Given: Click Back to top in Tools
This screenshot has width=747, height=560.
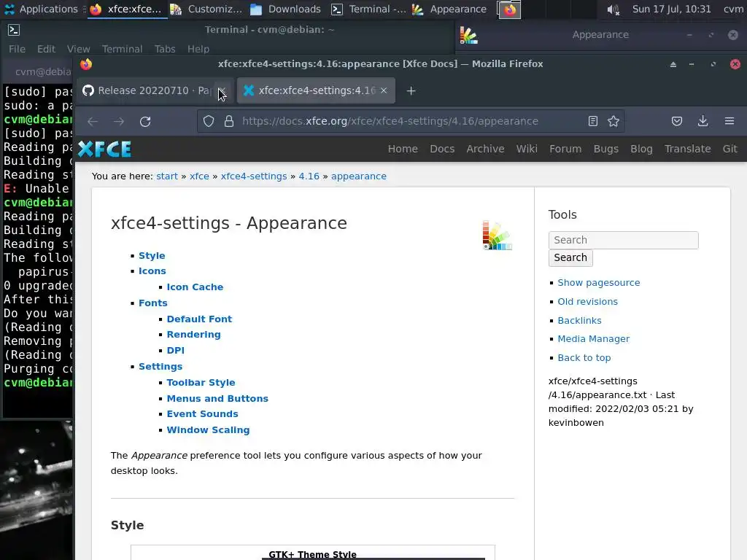Looking at the screenshot, I should [x=584, y=358].
